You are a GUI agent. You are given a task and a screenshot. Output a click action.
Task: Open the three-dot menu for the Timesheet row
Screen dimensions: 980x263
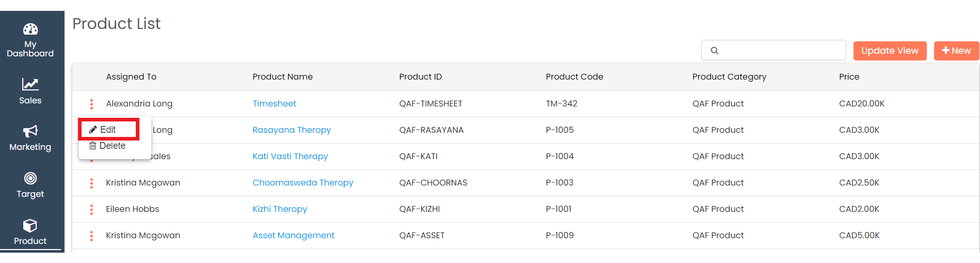[x=91, y=104]
